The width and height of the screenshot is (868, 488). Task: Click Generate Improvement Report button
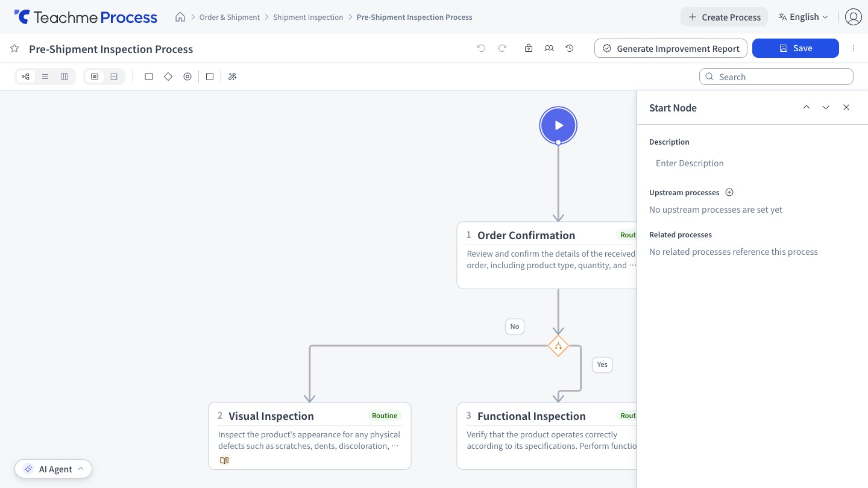coord(671,48)
